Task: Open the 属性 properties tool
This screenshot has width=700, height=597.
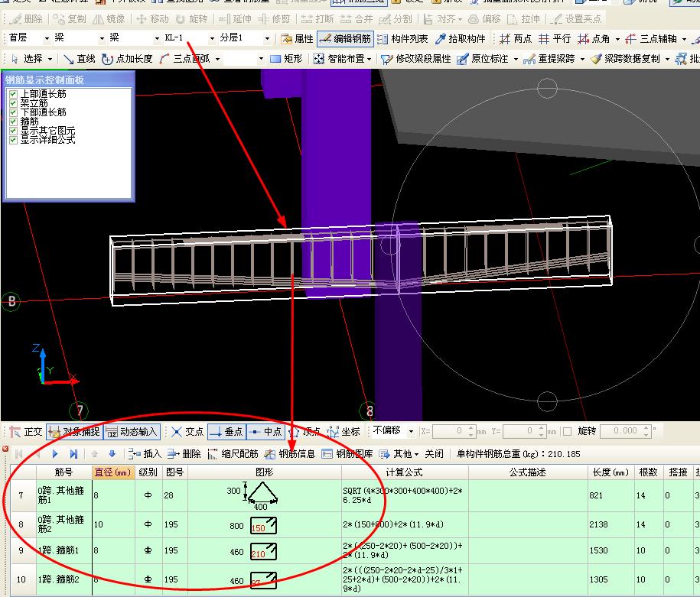Action: pyautogui.click(x=297, y=39)
